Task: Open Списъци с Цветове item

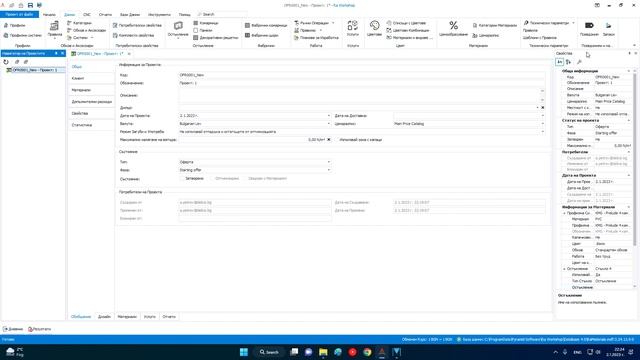Action: coord(406,23)
